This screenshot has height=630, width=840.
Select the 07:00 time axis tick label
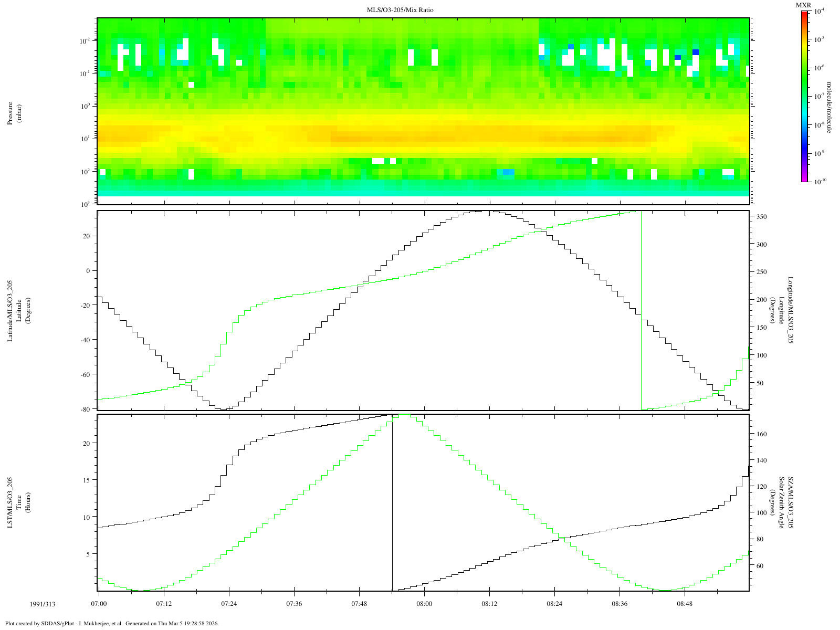[x=99, y=604]
